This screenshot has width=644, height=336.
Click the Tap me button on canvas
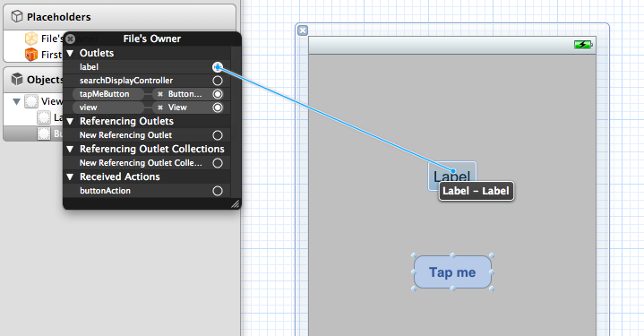tap(452, 271)
